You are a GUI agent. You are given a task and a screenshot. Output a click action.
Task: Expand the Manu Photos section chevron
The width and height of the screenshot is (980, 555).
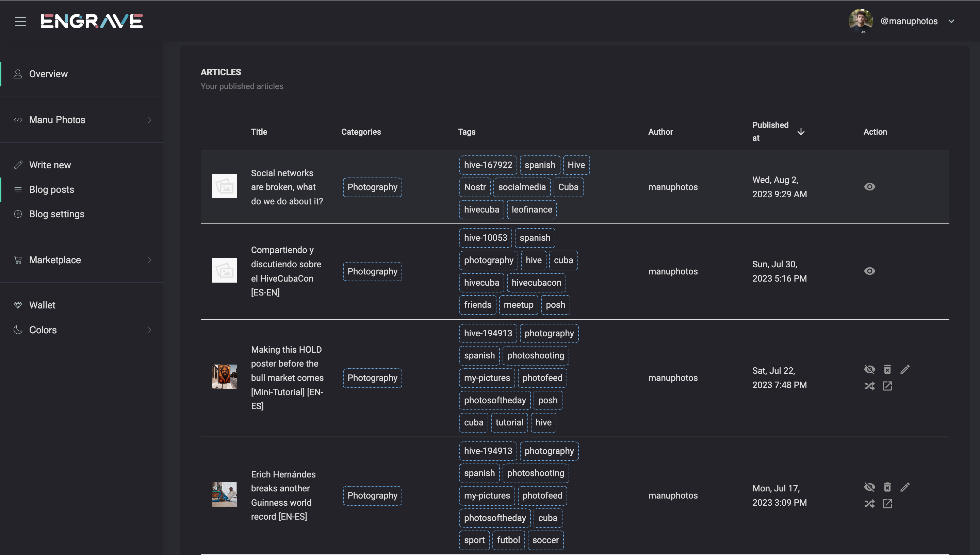click(149, 120)
